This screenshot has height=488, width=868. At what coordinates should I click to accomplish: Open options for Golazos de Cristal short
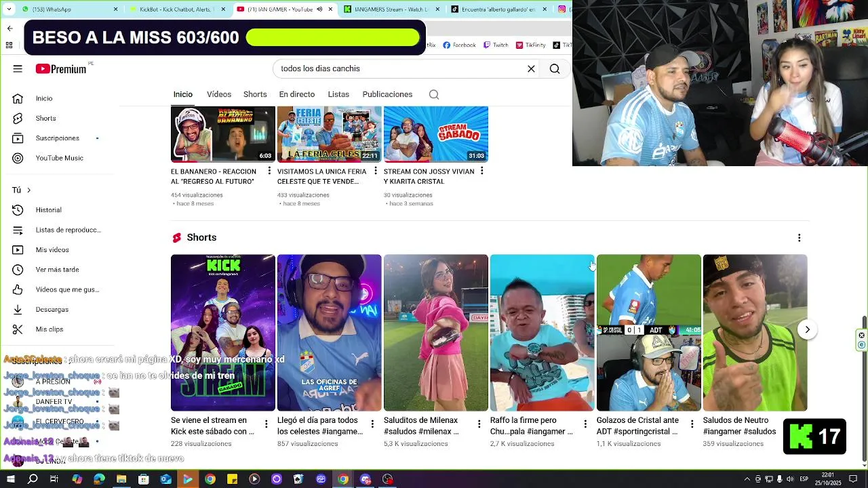tap(692, 424)
